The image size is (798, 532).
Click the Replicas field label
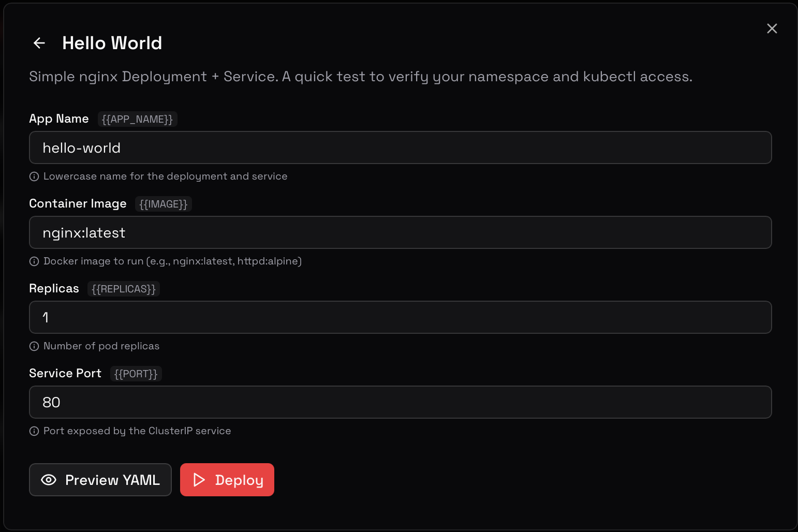click(54, 288)
